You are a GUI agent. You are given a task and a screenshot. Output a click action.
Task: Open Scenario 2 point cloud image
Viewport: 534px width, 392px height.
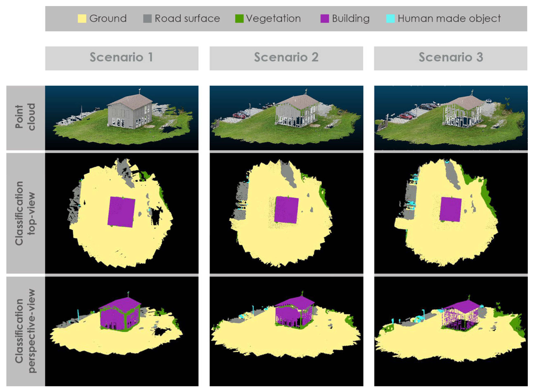(x=286, y=118)
